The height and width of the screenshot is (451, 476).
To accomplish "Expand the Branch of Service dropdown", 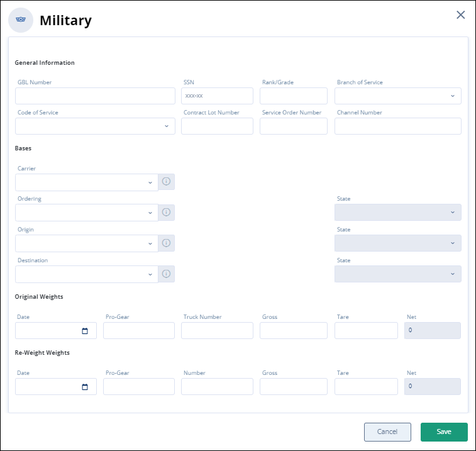I will 397,96.
